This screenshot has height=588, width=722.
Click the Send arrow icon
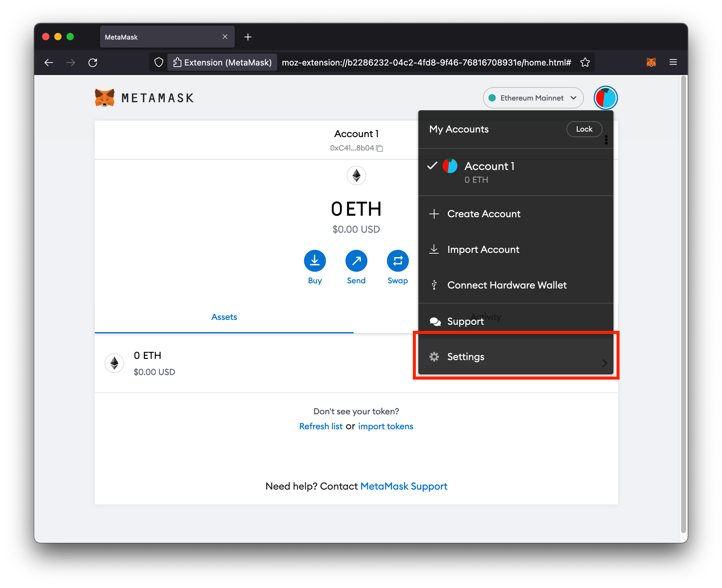(x=356, y=261)
